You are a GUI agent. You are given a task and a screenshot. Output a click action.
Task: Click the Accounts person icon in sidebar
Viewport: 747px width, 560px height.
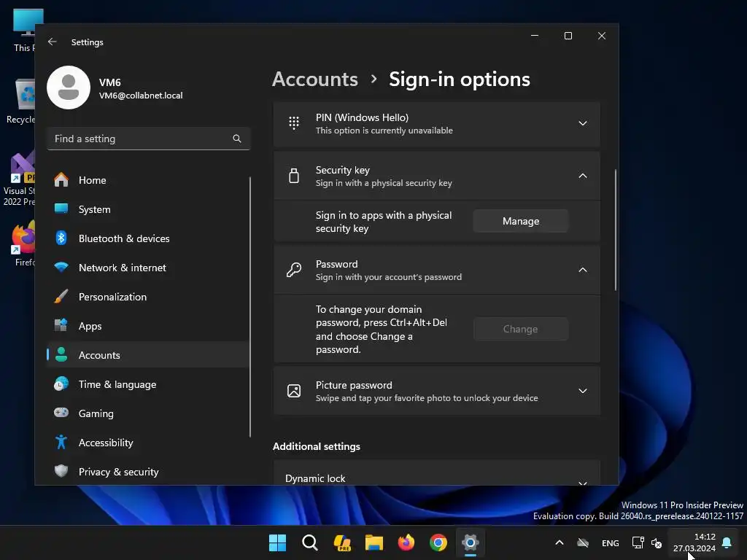tap(61, 355)
